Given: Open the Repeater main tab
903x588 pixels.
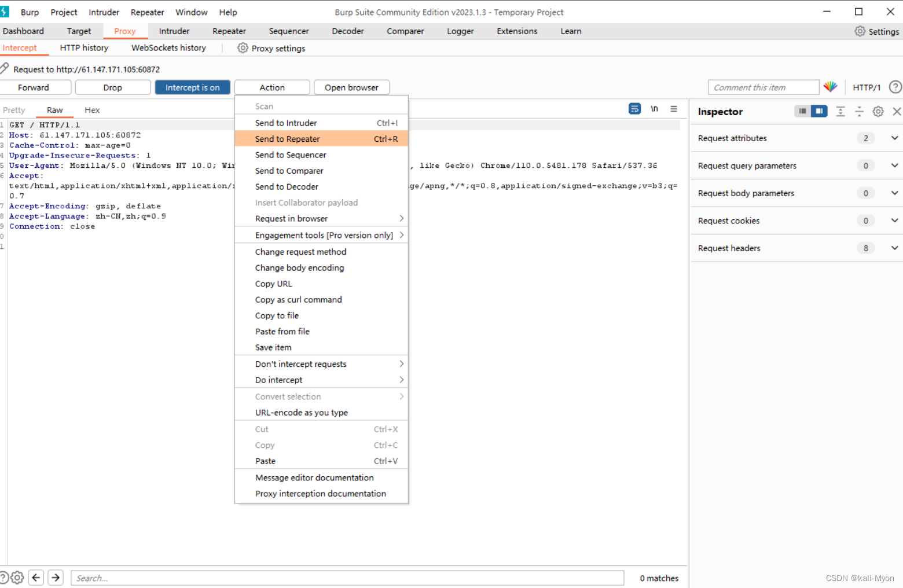Looking at the screenshot, I should pos(229,31).
